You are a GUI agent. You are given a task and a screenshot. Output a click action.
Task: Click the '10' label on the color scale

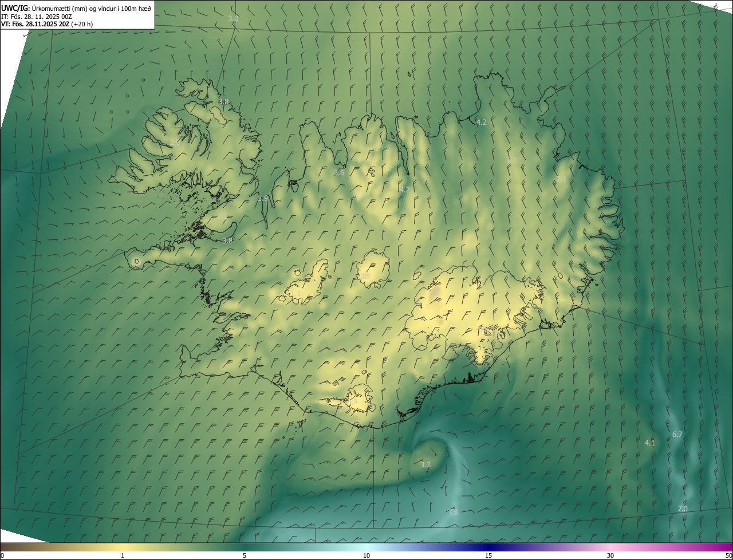[366, 555]
